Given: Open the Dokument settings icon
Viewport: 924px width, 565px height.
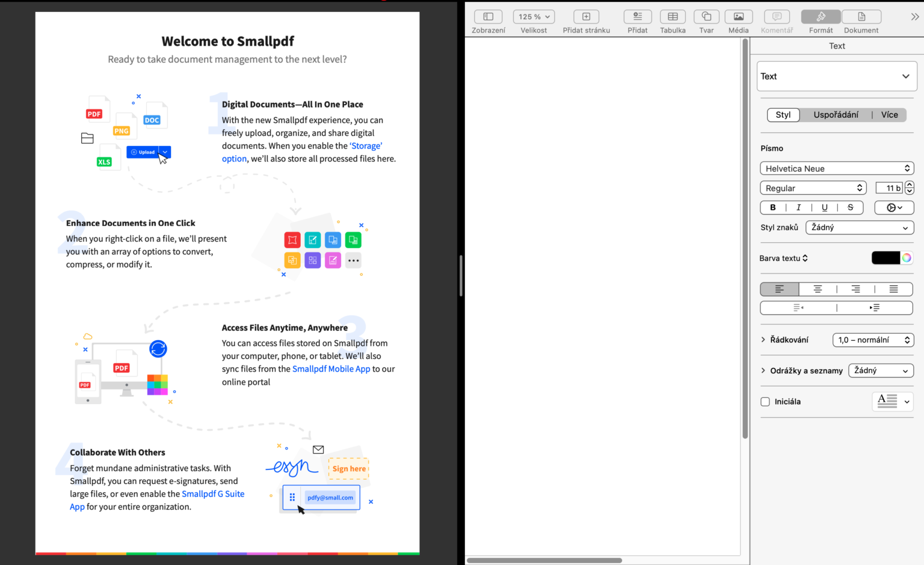Looking at the screenshot, I should 861,16.
